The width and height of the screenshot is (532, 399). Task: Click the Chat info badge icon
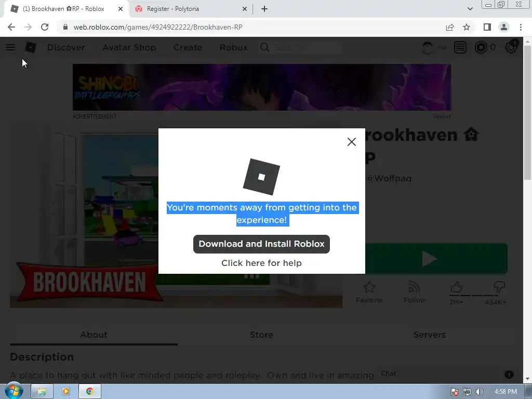[x=509, y=374]
